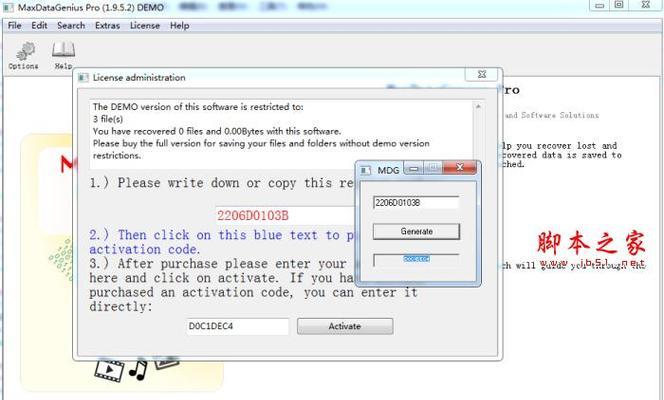The image size is (664, 400).
Task: Click the 'You have recovered 0 files' line
Action: (x=217, y=131)
